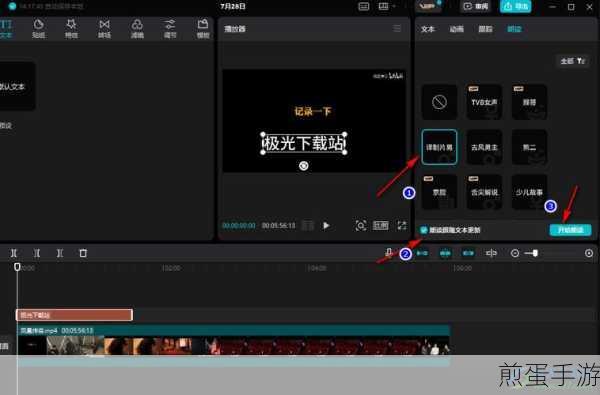Screen dimensions: 600x395
Task: Click the Trim left tool in timeline toolbar
Action: (37, 253)
